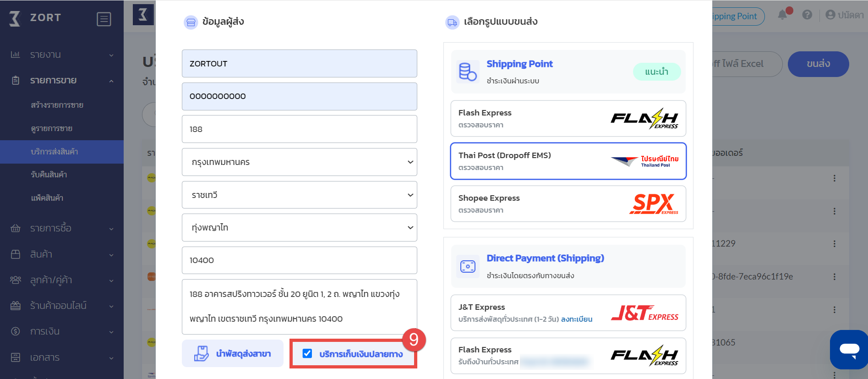Select Shopee Express shipping option

coord(568,204)
